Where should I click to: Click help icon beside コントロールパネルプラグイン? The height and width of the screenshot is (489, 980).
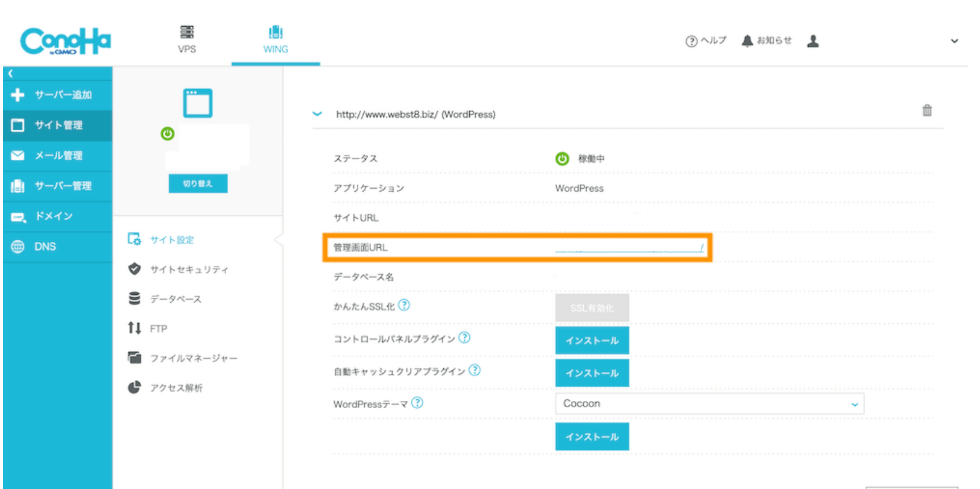pyautogui.click(x=464, y=338)
